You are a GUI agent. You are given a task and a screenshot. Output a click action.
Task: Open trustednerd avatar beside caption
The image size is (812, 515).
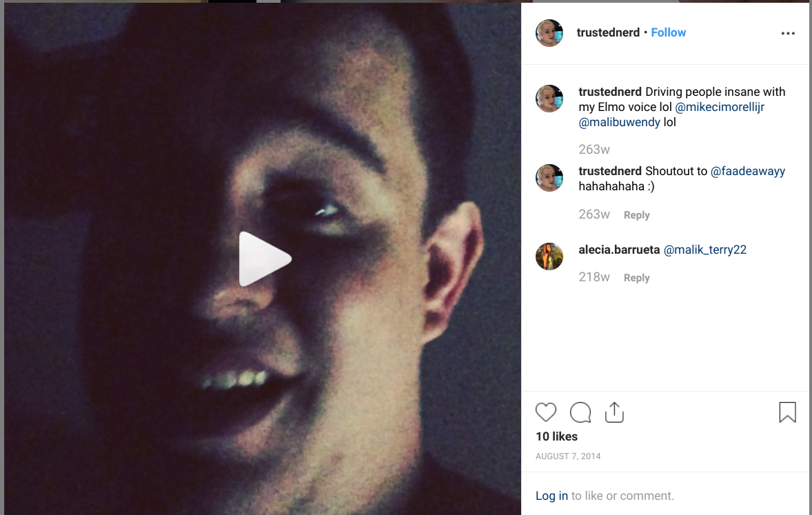(x=549, y=99)
